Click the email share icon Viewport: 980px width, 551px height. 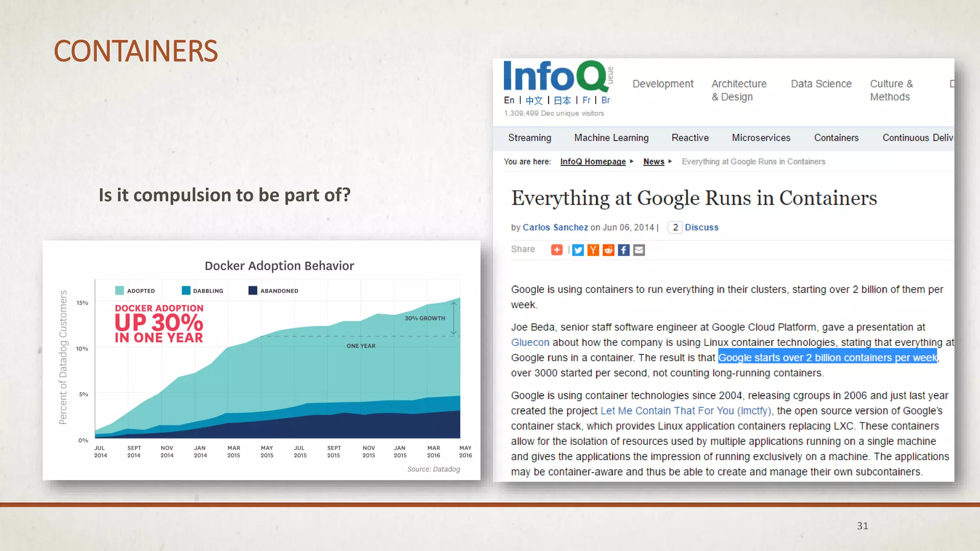pyautogui.click(x=639, y=250)
